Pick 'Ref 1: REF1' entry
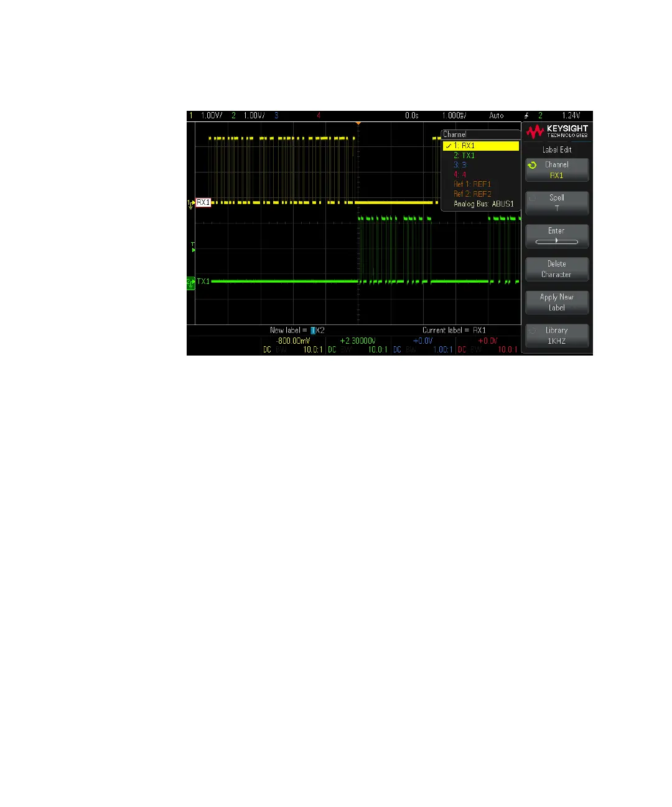 click(472, 184)
